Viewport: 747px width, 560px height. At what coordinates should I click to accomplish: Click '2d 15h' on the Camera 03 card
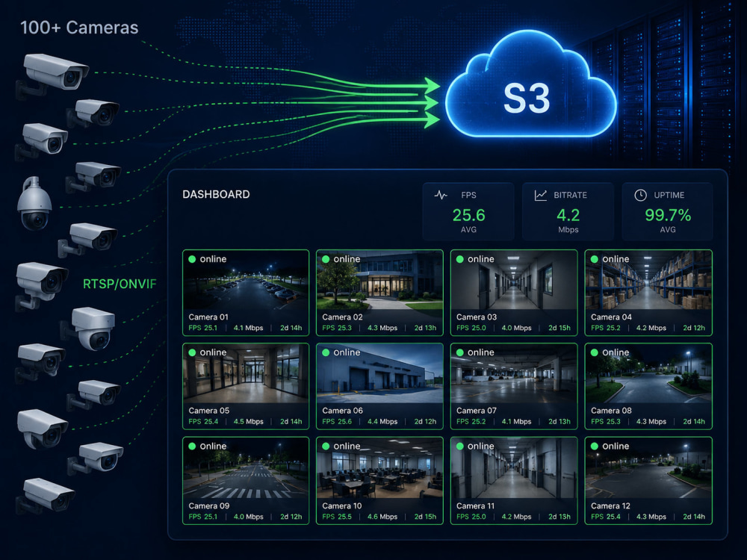(560, 328)
